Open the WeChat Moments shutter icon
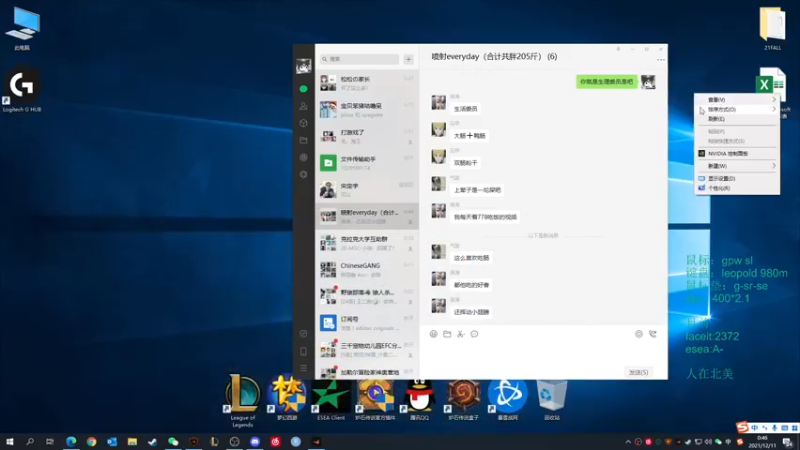The height and width of the screenshot is (450, 800). click(x=303, y=157)
